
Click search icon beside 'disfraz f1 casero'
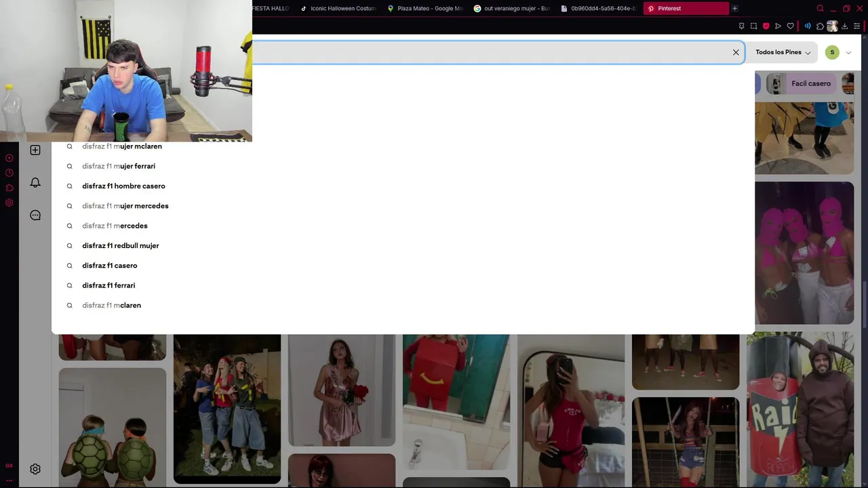tap(69, 266)
